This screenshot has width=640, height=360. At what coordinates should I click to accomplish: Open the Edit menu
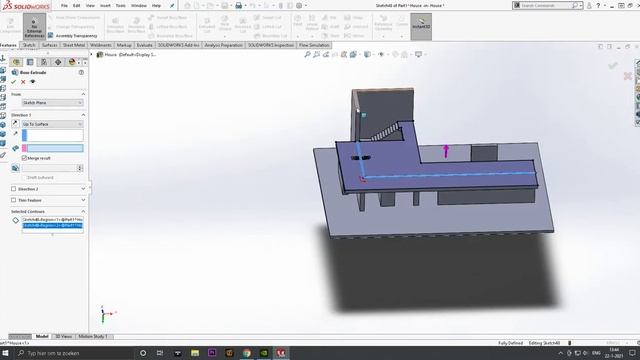click(76, 6)
